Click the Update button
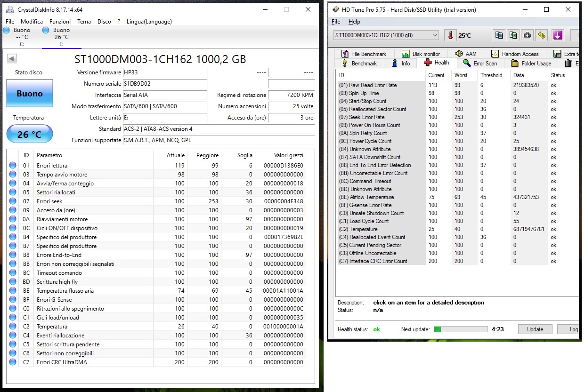585x392 pixels. [x=535, y=329]
